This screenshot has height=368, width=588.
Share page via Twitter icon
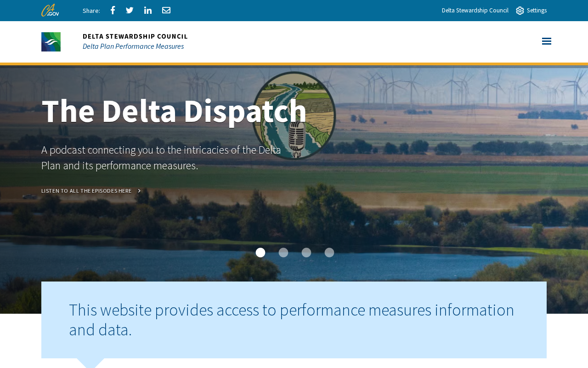[x=130, y=10]
